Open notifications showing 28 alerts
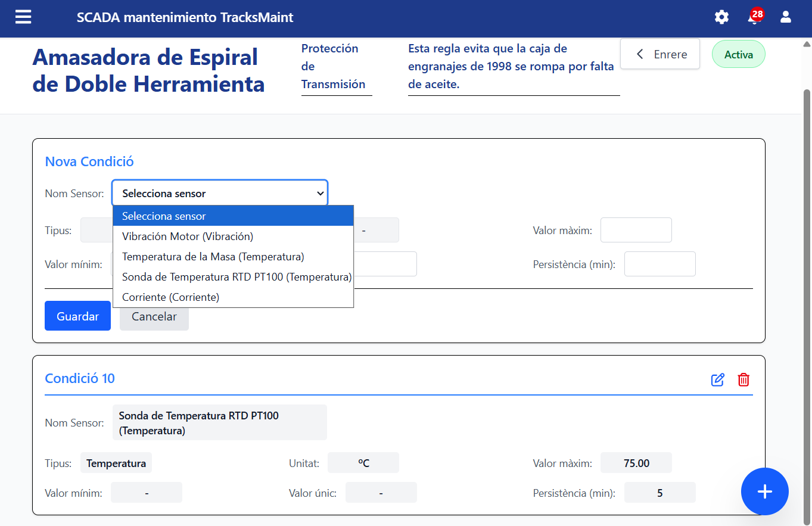The width and height of the screenshot is (812, 526). [754, 17]
